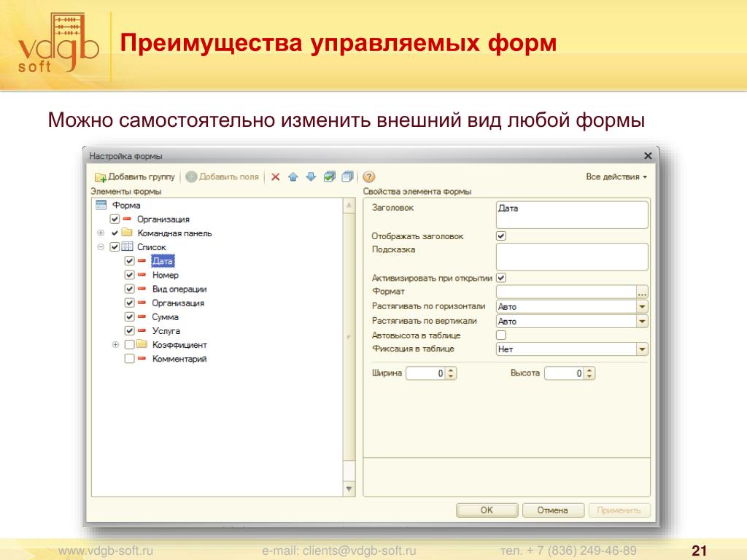Open help via the question mark icon
747x560 pixels.
click(368, 176)
